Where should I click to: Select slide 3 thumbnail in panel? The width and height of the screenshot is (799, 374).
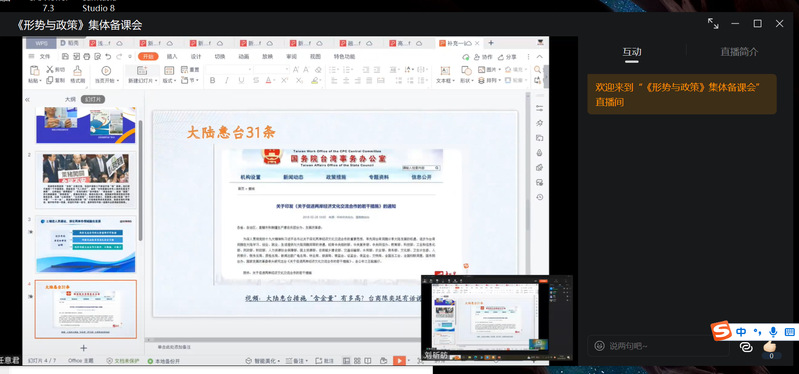86,244
